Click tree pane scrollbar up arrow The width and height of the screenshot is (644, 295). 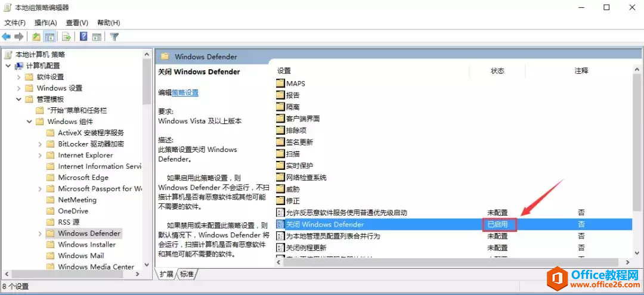coord(147,53)
